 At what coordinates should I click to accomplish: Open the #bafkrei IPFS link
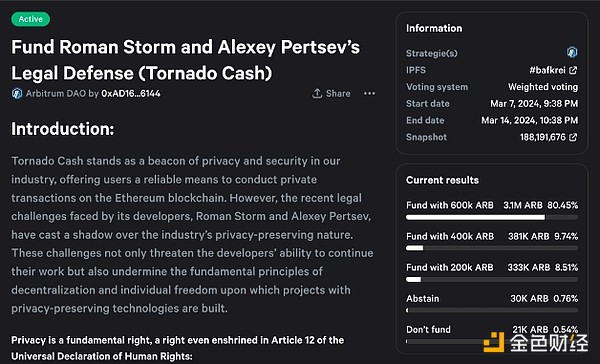[547, 70]
